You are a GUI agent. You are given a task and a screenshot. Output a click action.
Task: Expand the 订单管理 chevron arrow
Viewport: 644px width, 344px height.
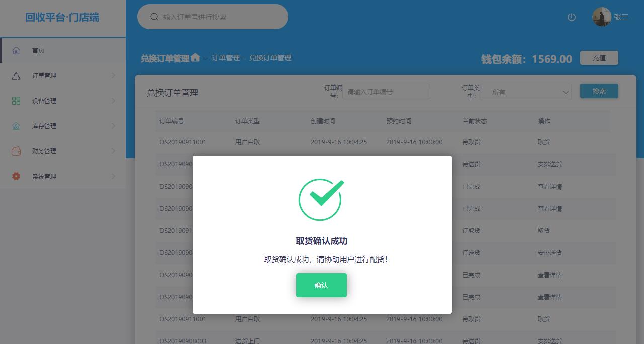click(x=113, y=75)
